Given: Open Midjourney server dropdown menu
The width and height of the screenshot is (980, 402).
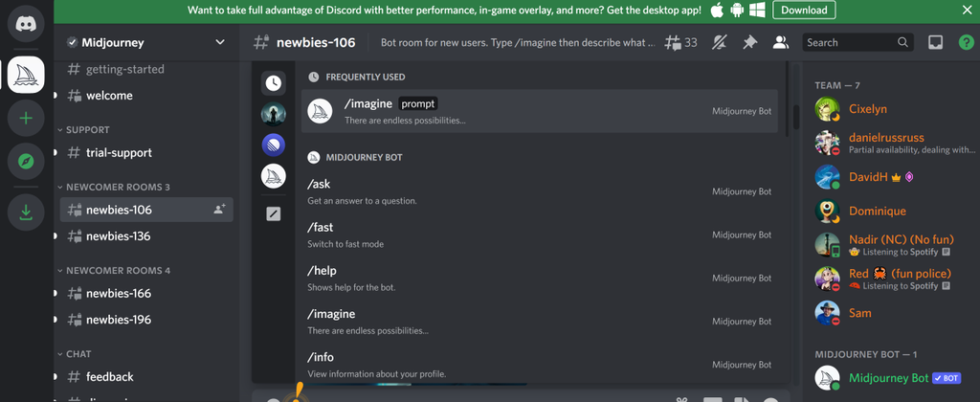Looking at the screenshot, I should (220, 42).
